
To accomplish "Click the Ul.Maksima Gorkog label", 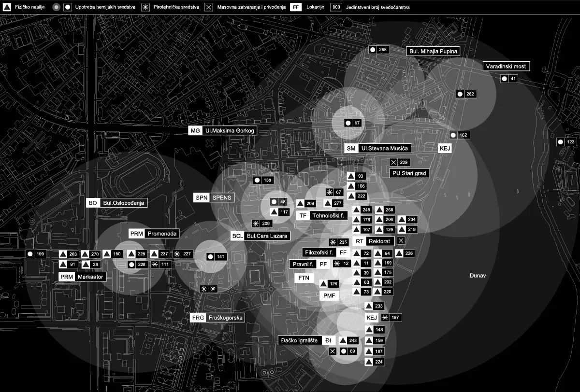I will click(x=229, y=131).
